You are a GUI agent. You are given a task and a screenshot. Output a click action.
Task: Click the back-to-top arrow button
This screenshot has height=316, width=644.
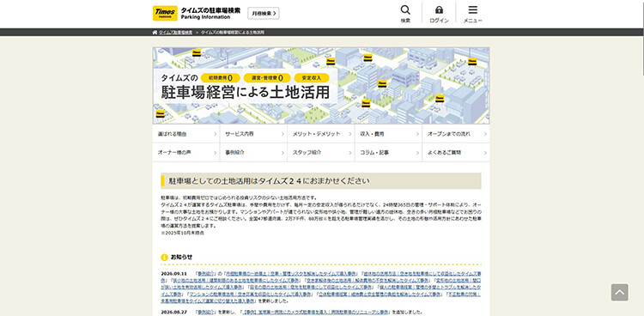(x=619, y=292)
